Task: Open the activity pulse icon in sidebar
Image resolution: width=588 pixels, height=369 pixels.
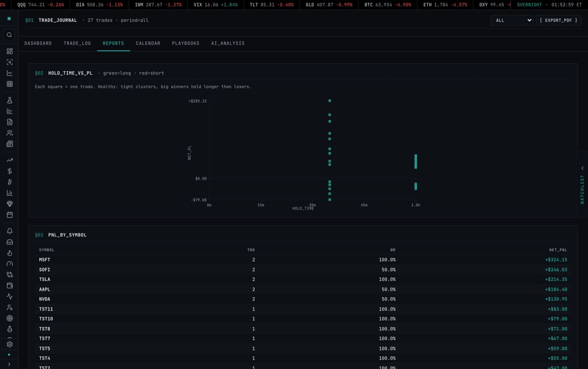Action: click(10, 296)
